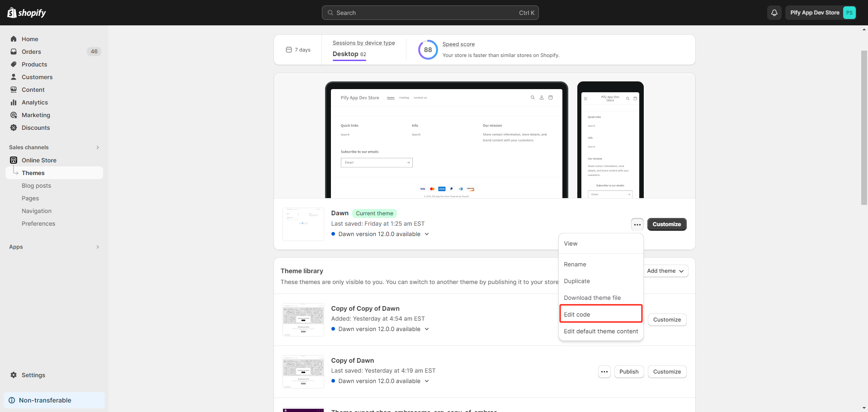868x412 pixels.
Task: Click the Marketing target icon
Action: coord(14,115)
